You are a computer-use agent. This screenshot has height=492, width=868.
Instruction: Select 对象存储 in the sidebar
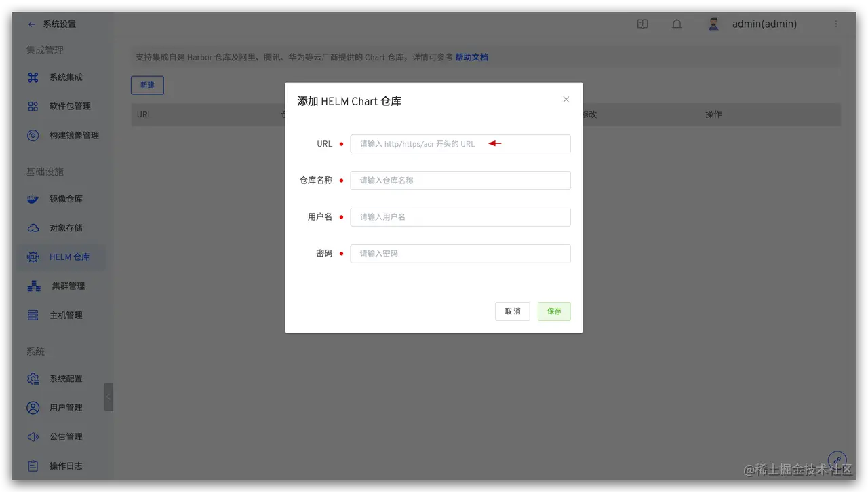point(66,228)
